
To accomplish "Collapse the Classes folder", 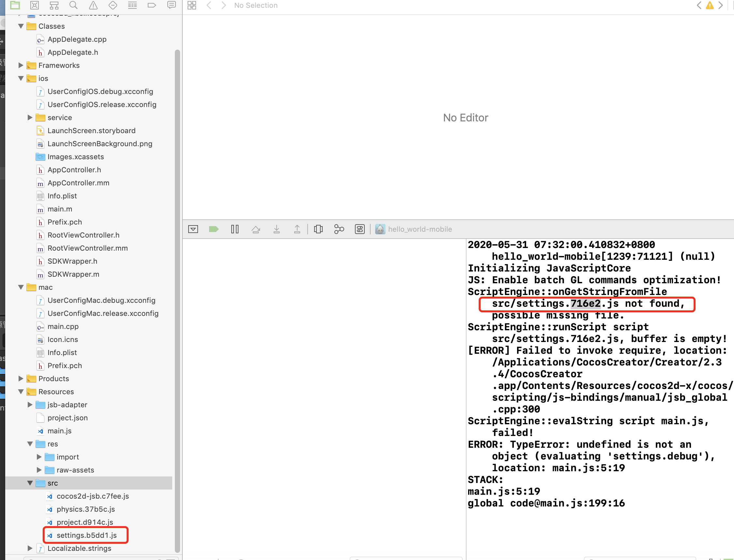I will click(21, 26).
